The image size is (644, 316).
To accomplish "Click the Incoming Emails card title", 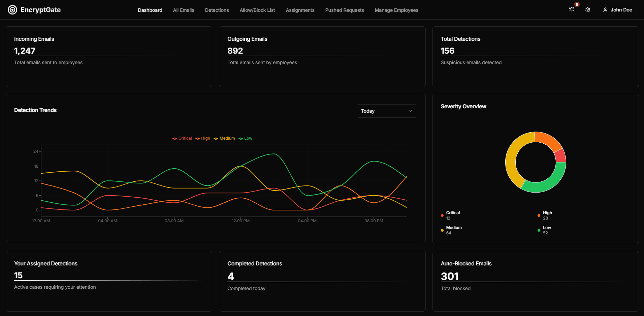I will click(x=34, y=39).
